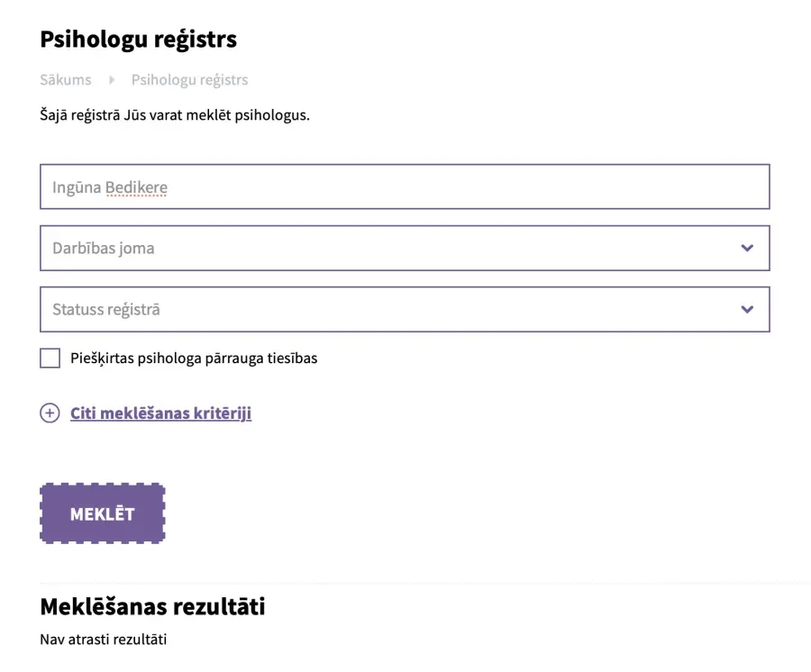811x672 pixels.
Task: Click the word Ingūna in the name field
Action: pyautogui.click(x=77, y=187)
